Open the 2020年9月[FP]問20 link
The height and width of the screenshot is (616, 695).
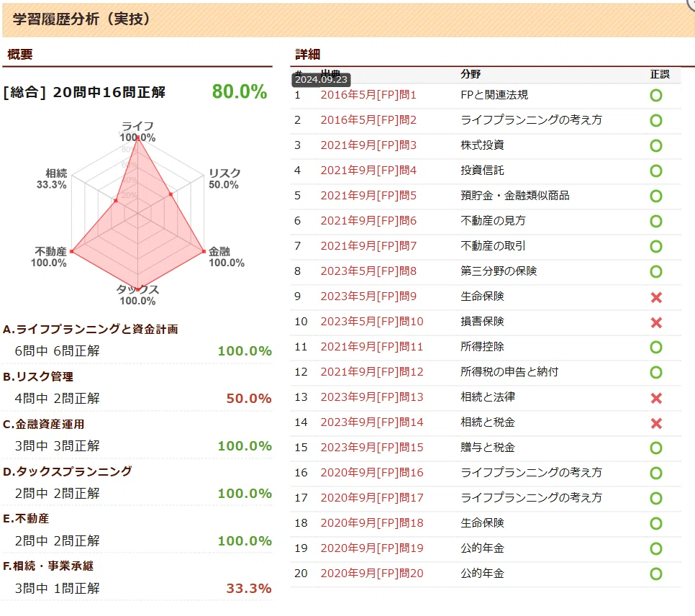(372, 574)
